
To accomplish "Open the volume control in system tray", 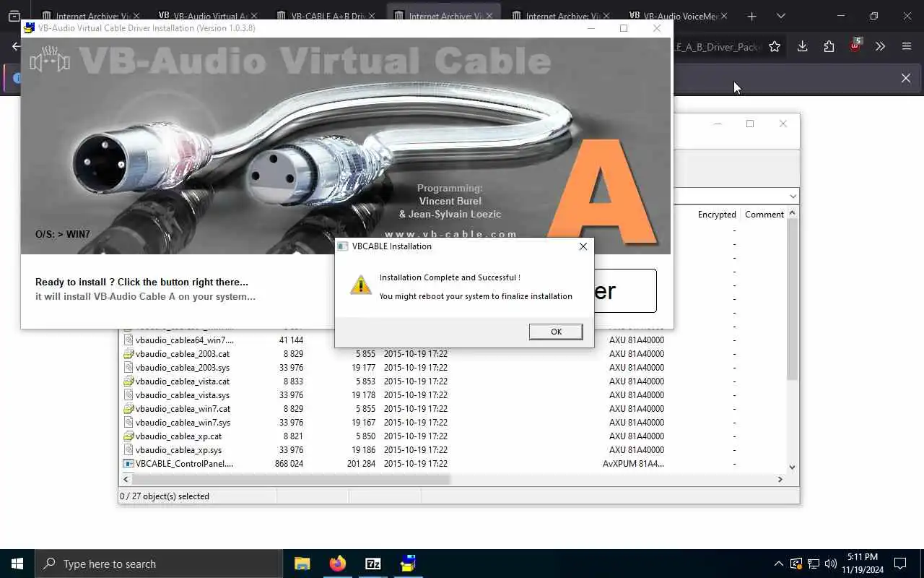I will coord(831,564).
